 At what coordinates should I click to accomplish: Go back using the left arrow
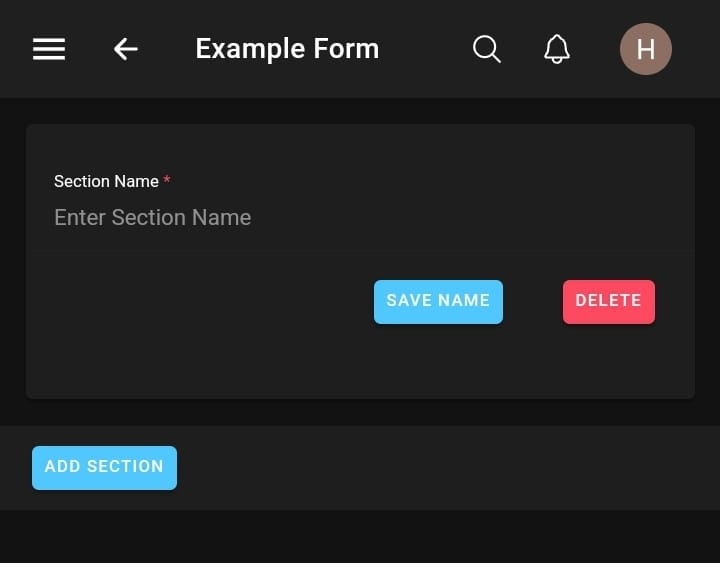pyautogui.click(x=125, y=49)
